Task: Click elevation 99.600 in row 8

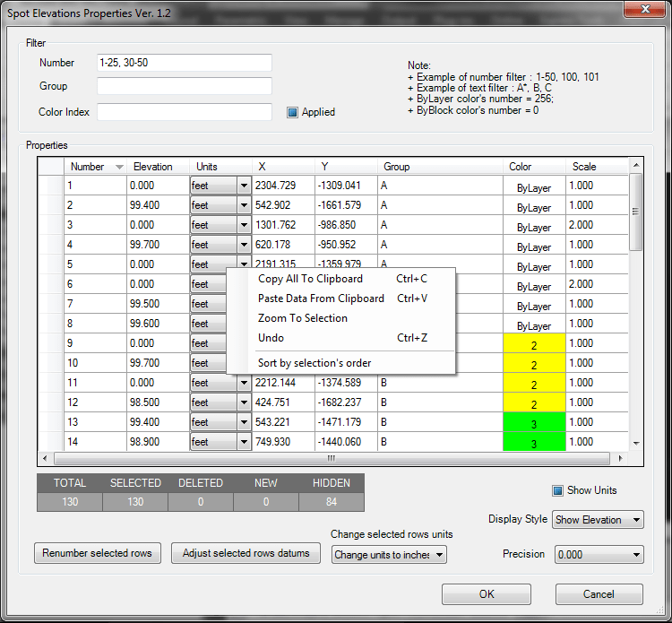Action: coord(158,324)
